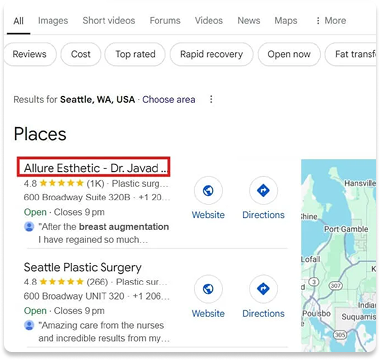
Task: Apply the Reviews filter chip
Action: coord(30,54)
